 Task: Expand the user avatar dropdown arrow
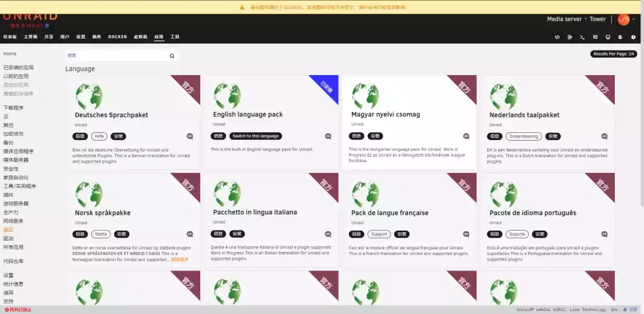[x=633, y=20]
